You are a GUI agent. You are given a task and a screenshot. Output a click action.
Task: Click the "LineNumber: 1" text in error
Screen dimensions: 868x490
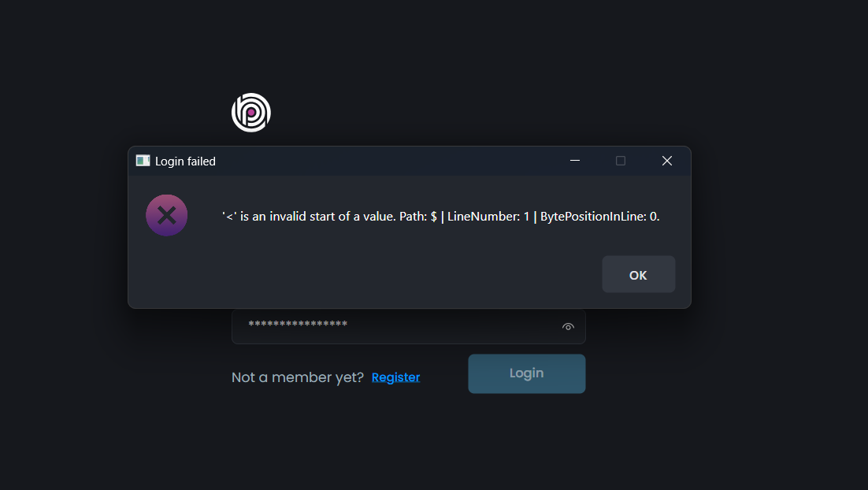(488, 216)
